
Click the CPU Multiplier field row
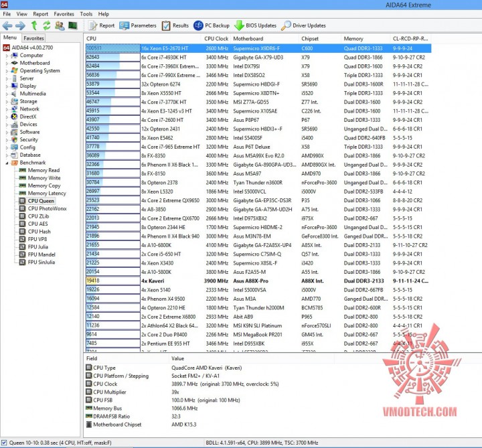(x=209, y=392)
